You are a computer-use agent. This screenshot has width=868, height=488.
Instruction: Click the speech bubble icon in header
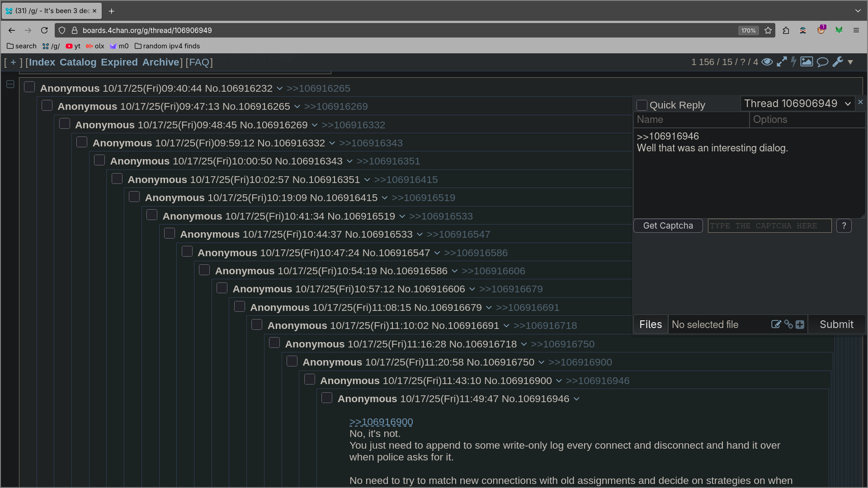[822, 62]
